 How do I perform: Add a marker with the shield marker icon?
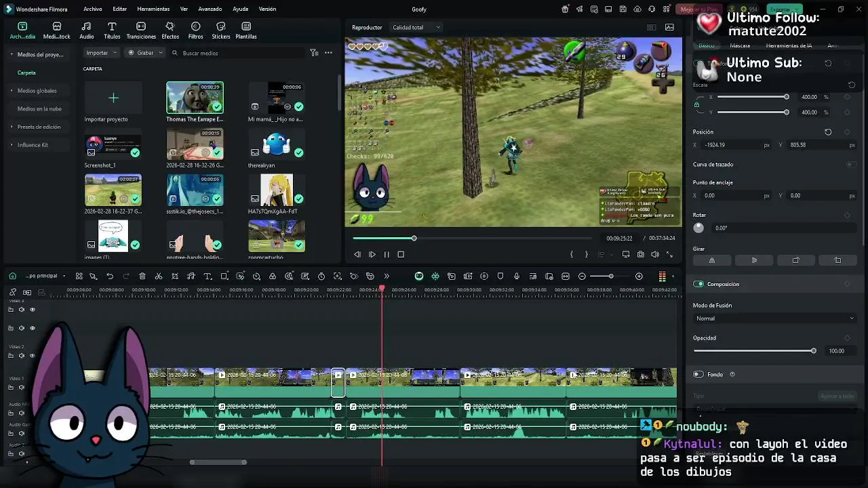[500, 276]
